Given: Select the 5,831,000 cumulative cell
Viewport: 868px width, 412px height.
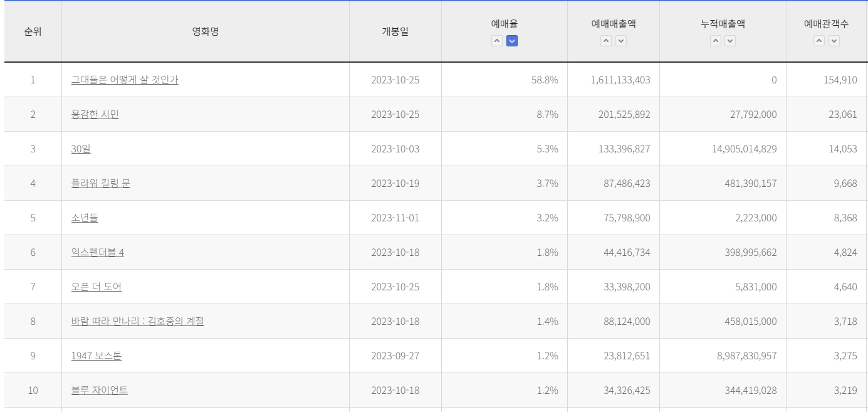Looking at the screenshot, I should pyautogui.click(x=723, y=287).
